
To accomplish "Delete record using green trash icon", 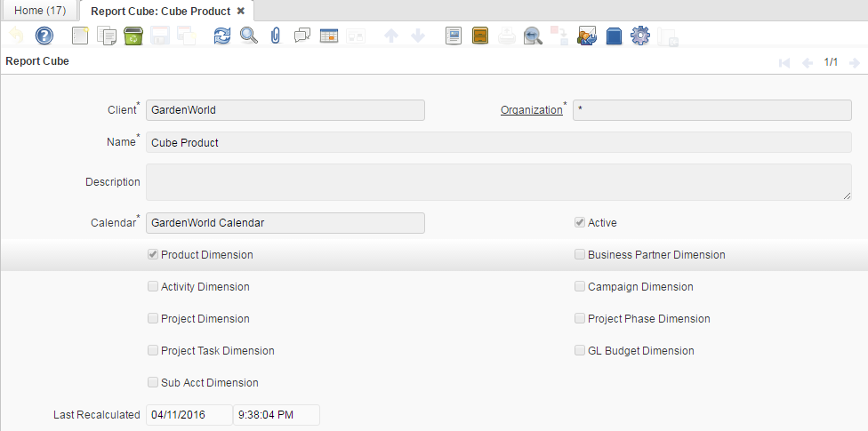I will click(x=133, y=36).
